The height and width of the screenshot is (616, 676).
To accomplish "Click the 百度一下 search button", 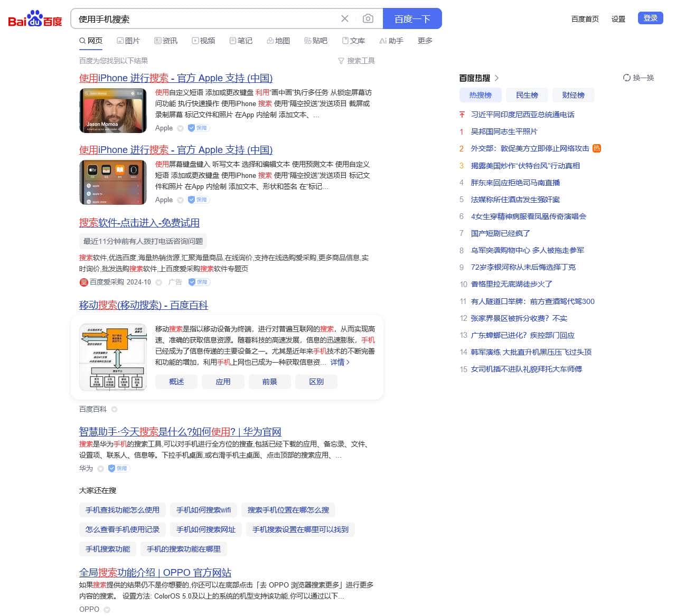I will pyautogui.click(x=412, y=18).
